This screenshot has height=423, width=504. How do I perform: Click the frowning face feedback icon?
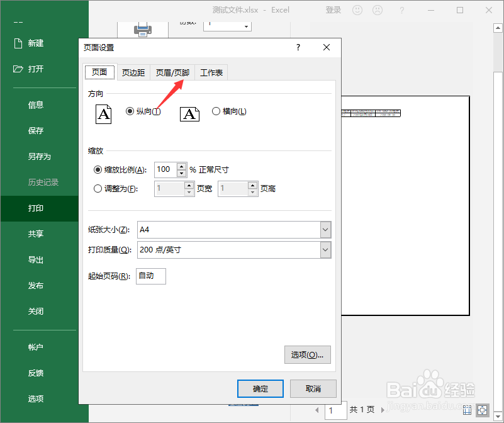tap(378, 10)
